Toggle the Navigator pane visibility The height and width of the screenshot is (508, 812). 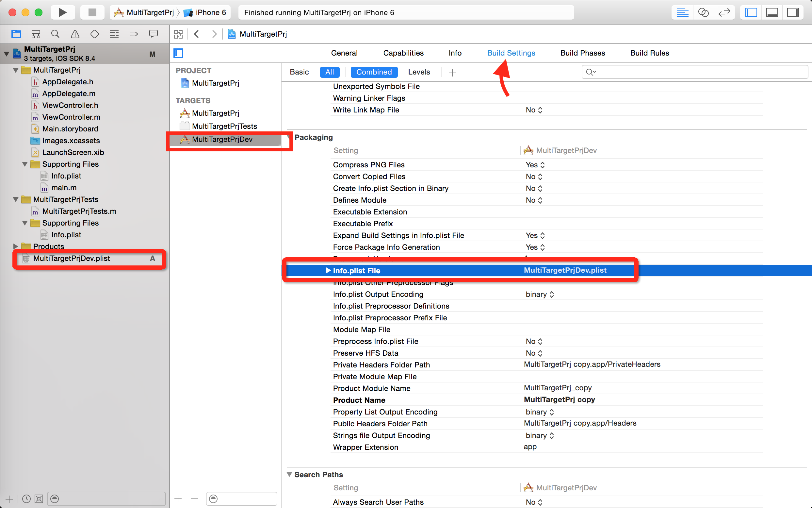tap(751, 13)
